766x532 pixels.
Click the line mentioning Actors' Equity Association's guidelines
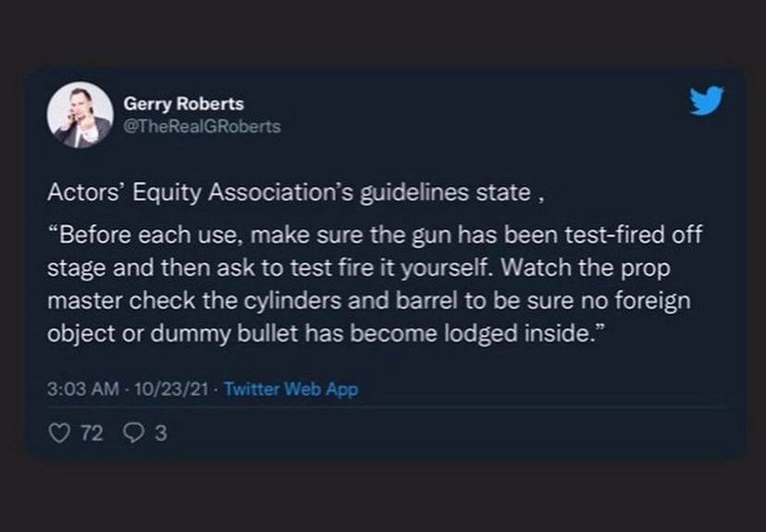tap(295, 192)
